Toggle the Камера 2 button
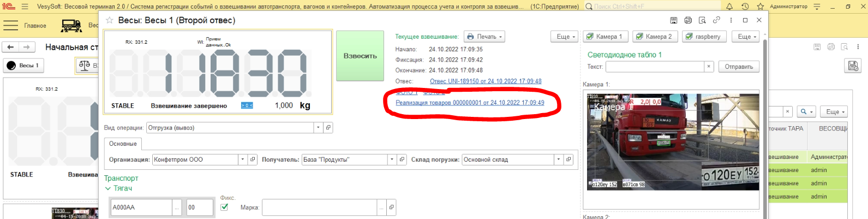Screen dimensions: 868x219 654,37
